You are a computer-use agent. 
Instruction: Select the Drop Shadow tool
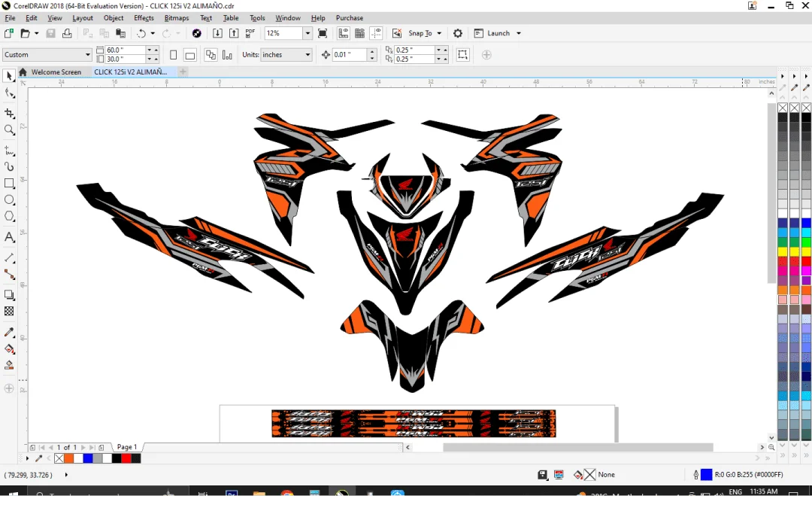[9, 295]
